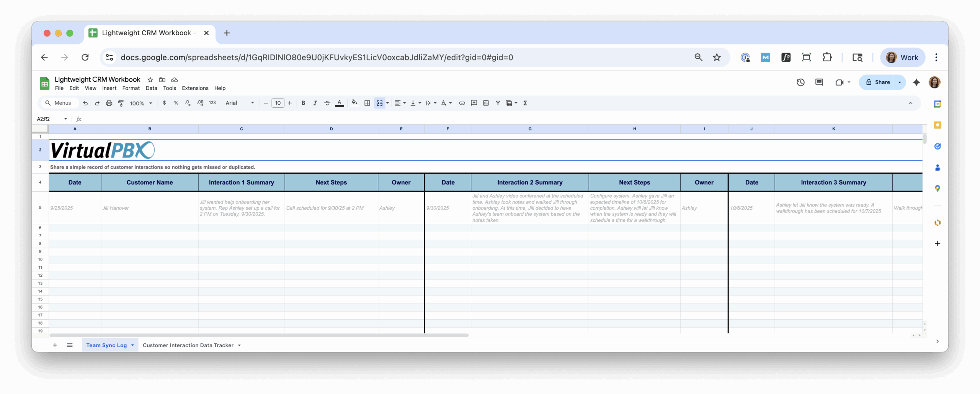
Task: Open the Arial font dropdown
Action: [240, 103]
